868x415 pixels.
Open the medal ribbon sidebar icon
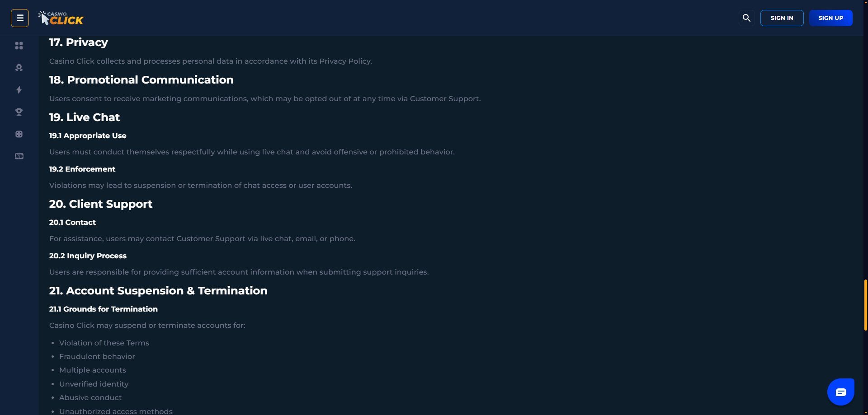(19, 68)
